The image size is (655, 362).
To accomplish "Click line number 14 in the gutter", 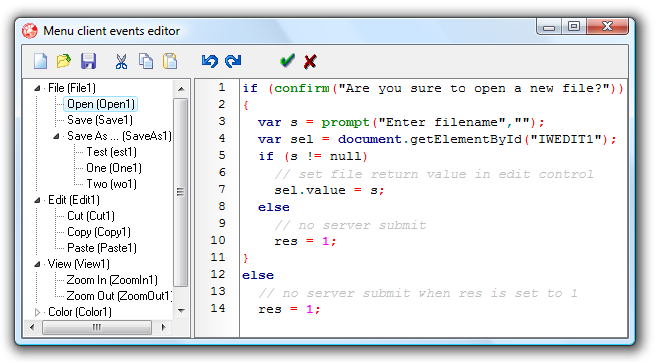I will pos(218,309).
